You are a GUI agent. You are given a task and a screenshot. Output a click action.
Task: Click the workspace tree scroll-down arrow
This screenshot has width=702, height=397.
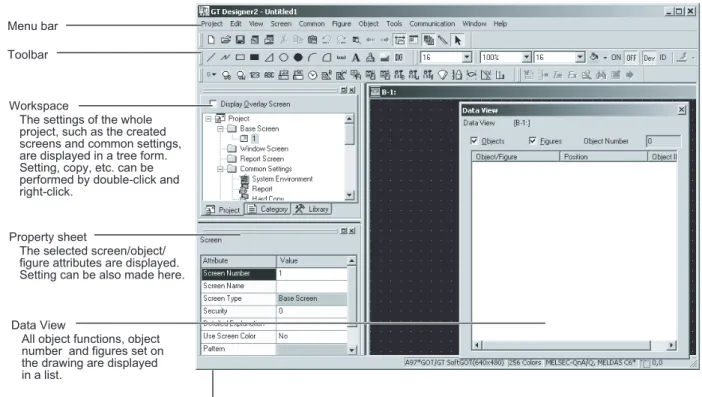350,196
